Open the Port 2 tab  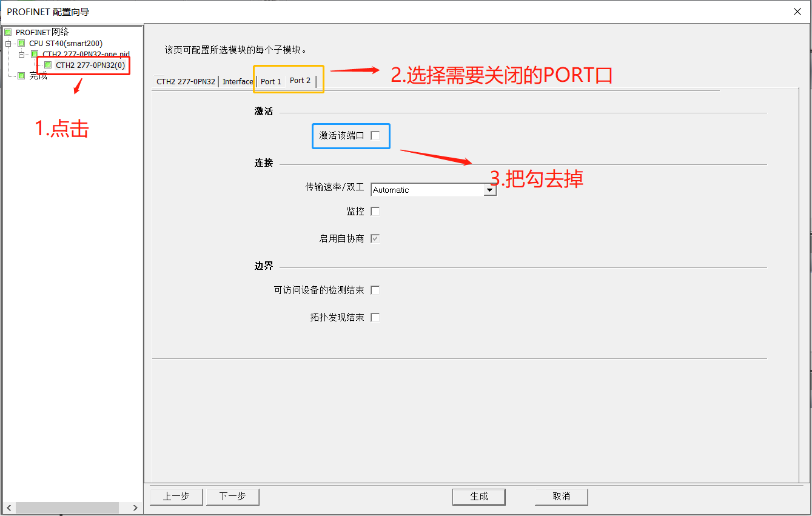pos(300,81)
